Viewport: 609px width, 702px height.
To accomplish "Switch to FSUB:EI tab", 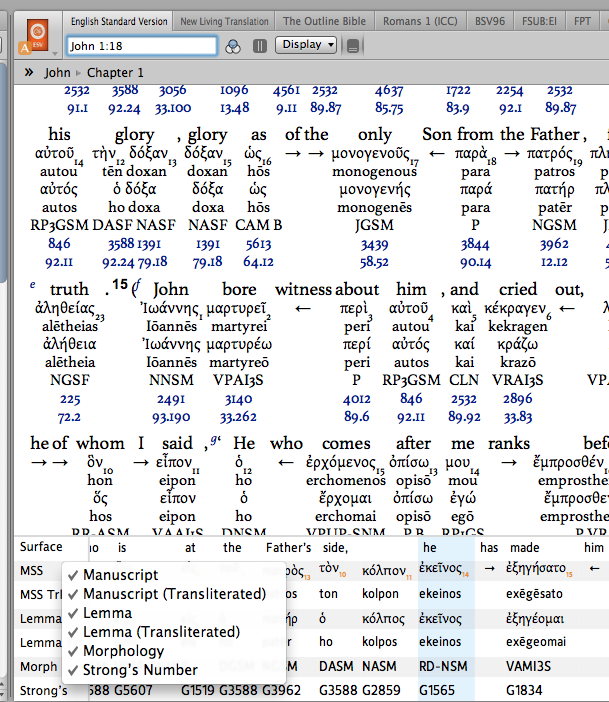I will (x=539, y=21).
